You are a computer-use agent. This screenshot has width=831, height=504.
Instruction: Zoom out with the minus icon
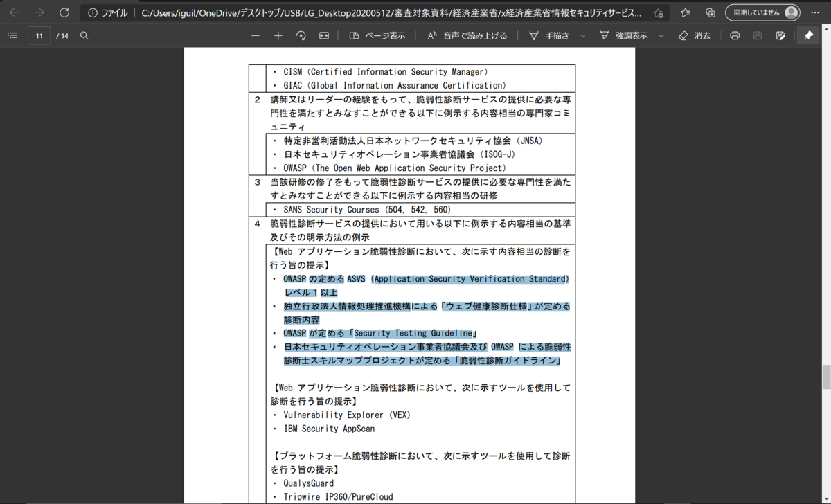[256, 35]
